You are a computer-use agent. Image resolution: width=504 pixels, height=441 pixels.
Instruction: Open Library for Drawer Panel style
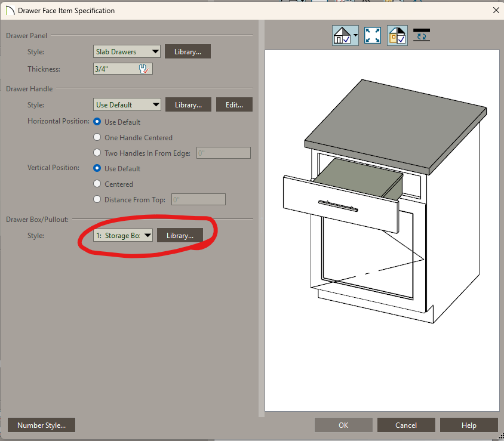point(188,52)
